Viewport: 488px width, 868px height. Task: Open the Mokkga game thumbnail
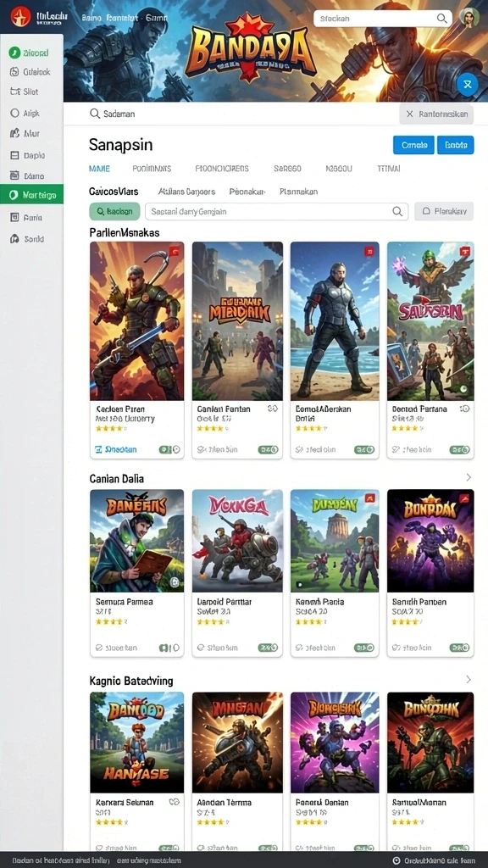click(x=237, y=541)
